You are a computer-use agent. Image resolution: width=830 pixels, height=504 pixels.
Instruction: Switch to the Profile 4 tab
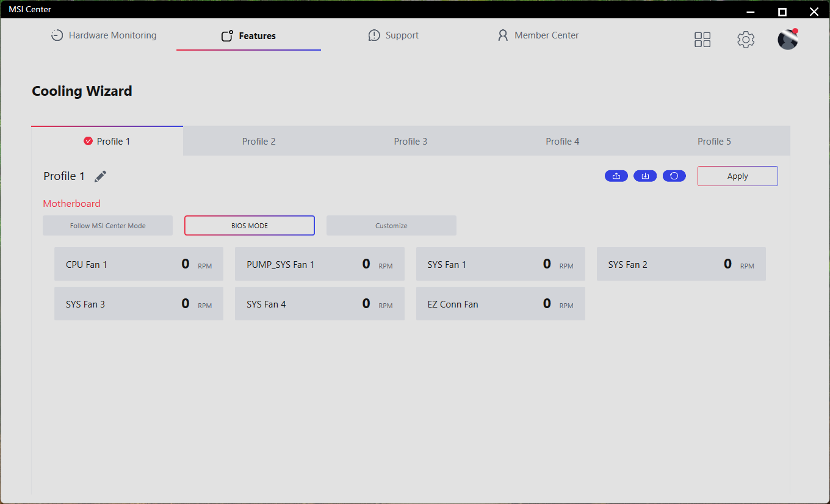[563, 141]
